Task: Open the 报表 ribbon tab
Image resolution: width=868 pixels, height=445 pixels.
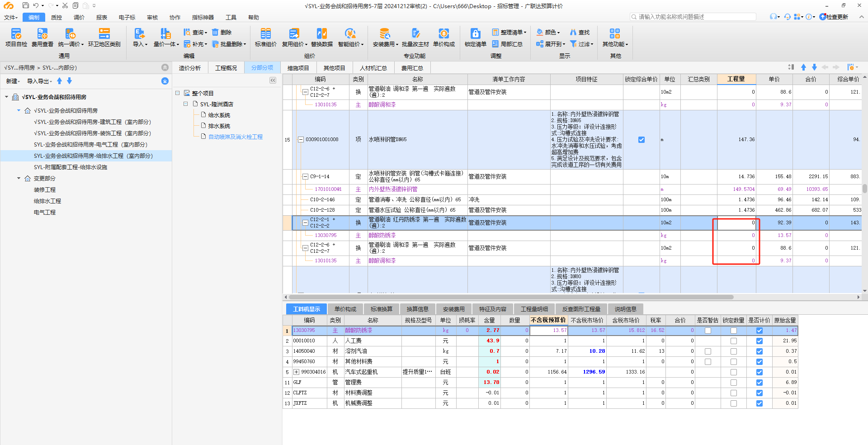Action: click(x=102, y=17)
